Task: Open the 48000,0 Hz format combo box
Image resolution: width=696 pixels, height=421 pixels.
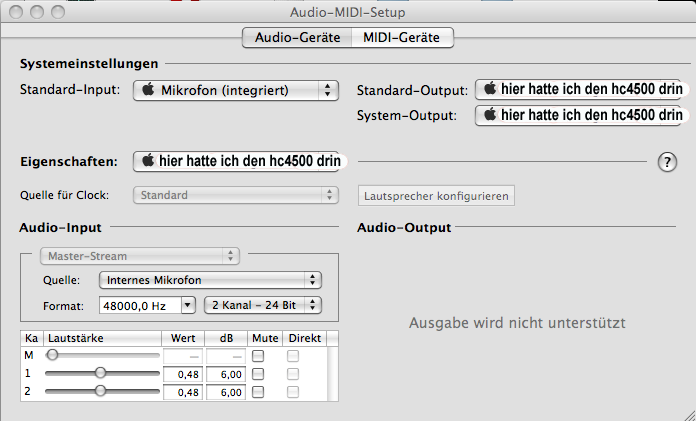Action: 147,304
